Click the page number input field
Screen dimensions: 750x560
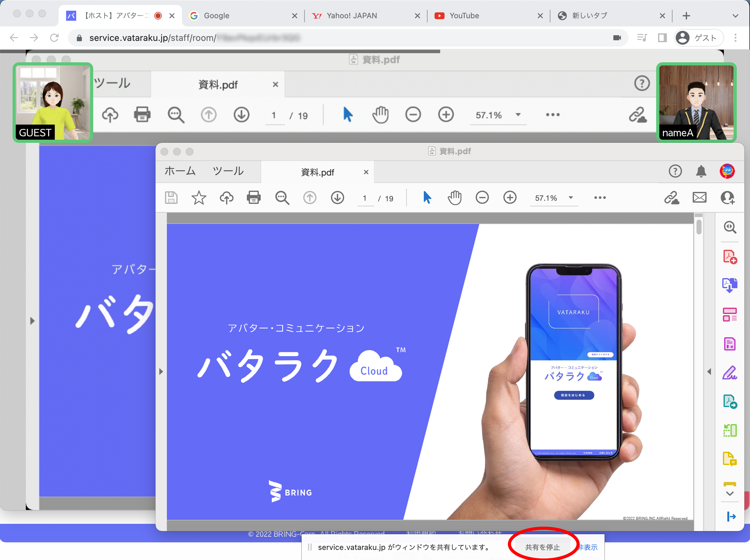[365, 198]
